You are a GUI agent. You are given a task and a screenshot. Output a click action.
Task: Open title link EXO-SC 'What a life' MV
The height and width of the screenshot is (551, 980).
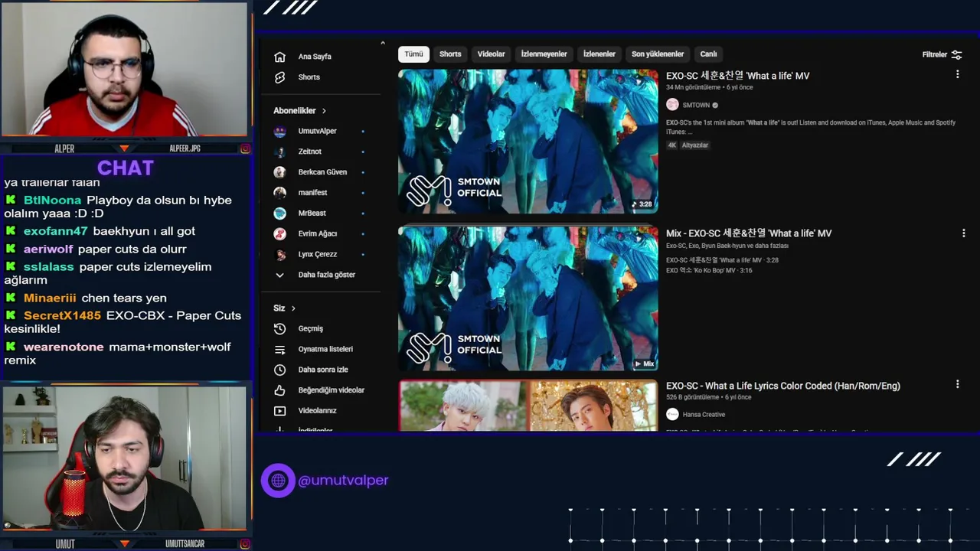click(x=737, y=76)
